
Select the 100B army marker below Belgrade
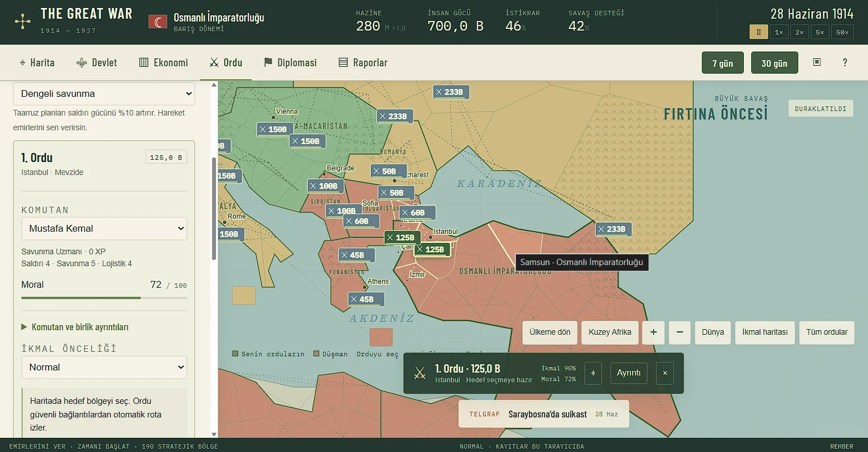[325, 186]
